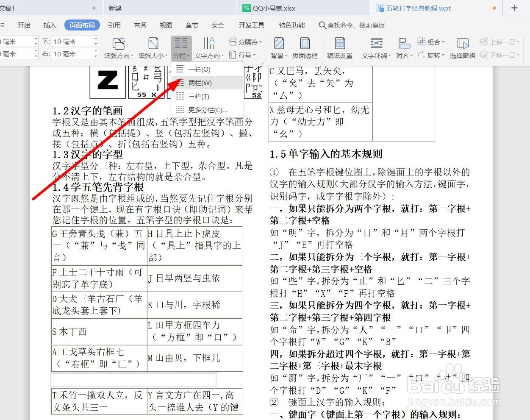The image size is (530, 420).
Task: Edit the bottom margin value 10毫米
Action: [71, 41]
